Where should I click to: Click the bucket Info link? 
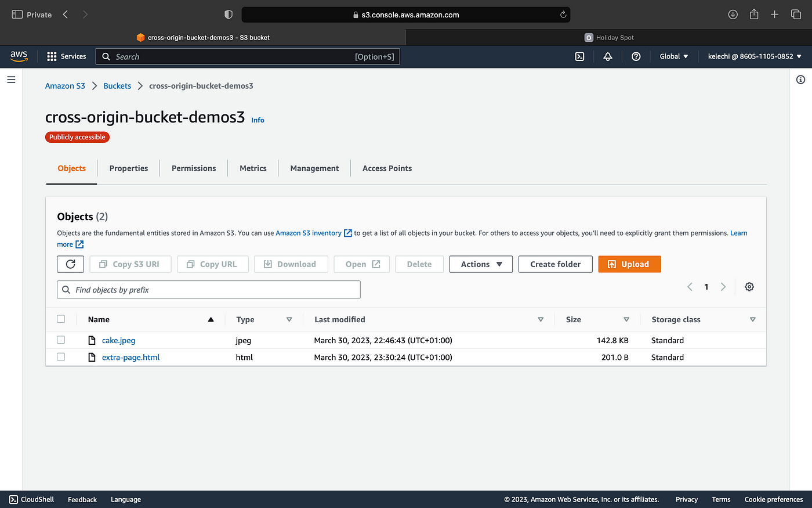[x=258, y=120]
